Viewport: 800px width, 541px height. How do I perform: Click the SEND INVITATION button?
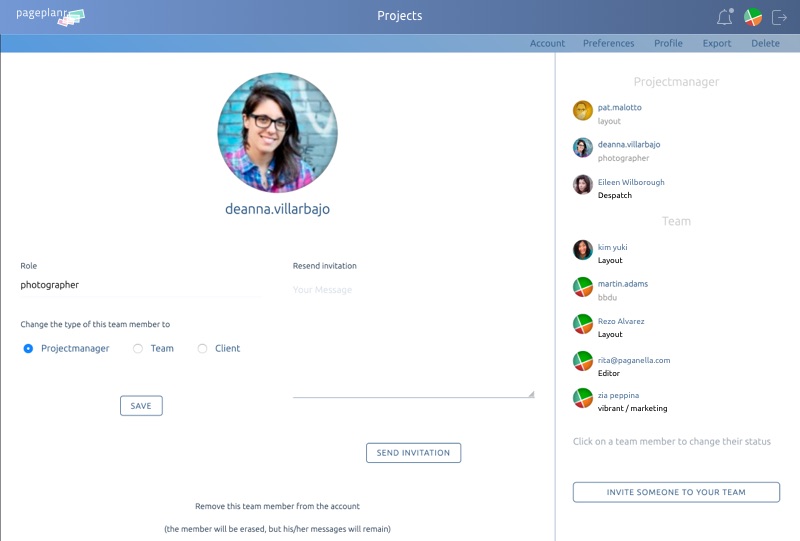[x=413, y=453]
